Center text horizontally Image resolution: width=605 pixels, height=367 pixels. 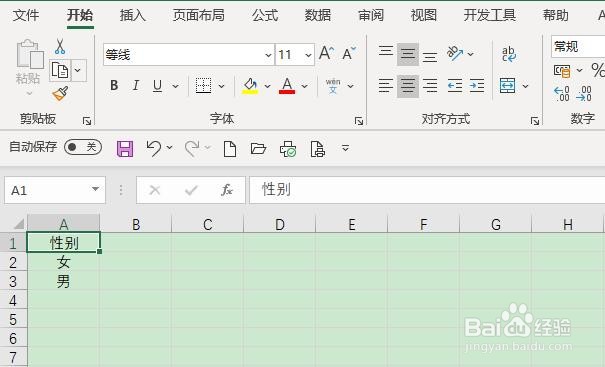pos(408,86)
